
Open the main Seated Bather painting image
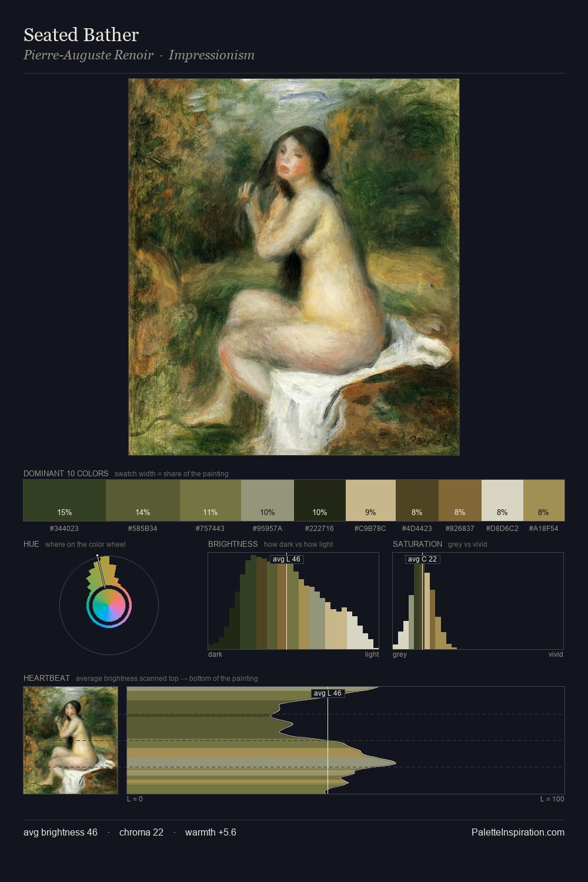(x=294, y=267)
